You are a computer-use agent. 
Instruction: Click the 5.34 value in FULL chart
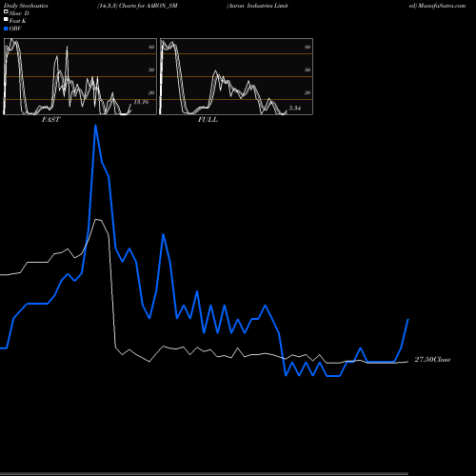click(295, 109)
